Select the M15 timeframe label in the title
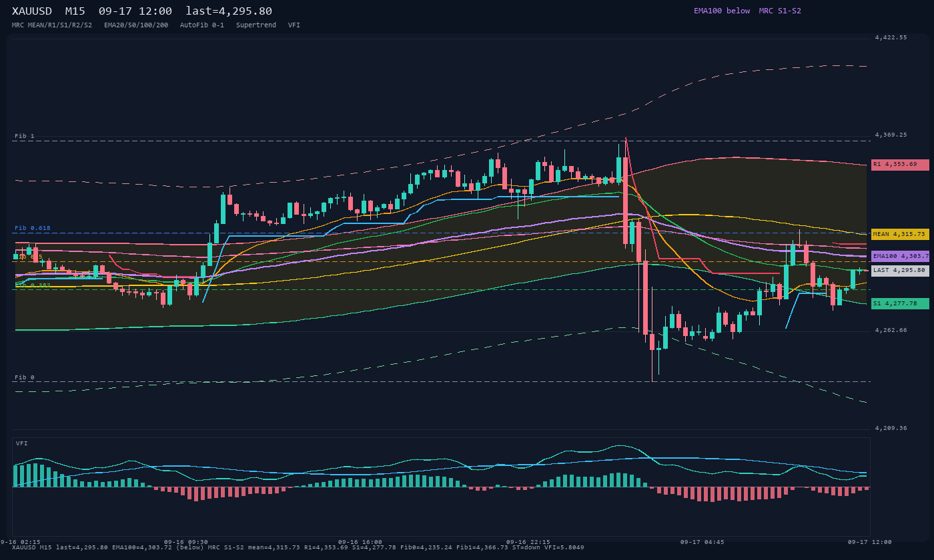Viewport: 934px width, 560px height. coord(75,11)
